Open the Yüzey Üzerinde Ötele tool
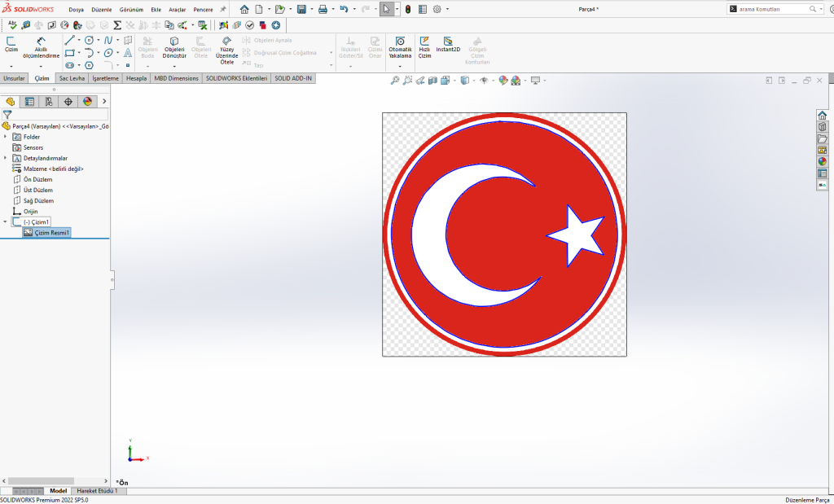 tap(227, 50)
